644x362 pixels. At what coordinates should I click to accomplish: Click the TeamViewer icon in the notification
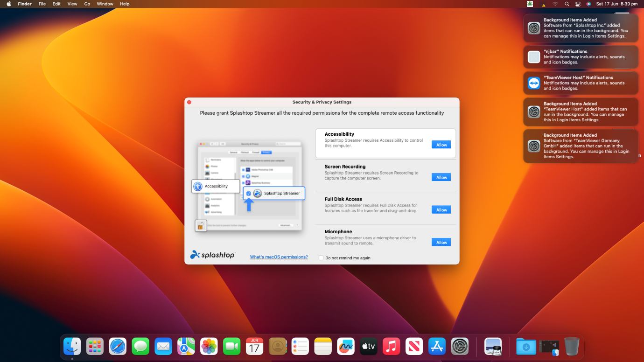[x=534, y=83]
